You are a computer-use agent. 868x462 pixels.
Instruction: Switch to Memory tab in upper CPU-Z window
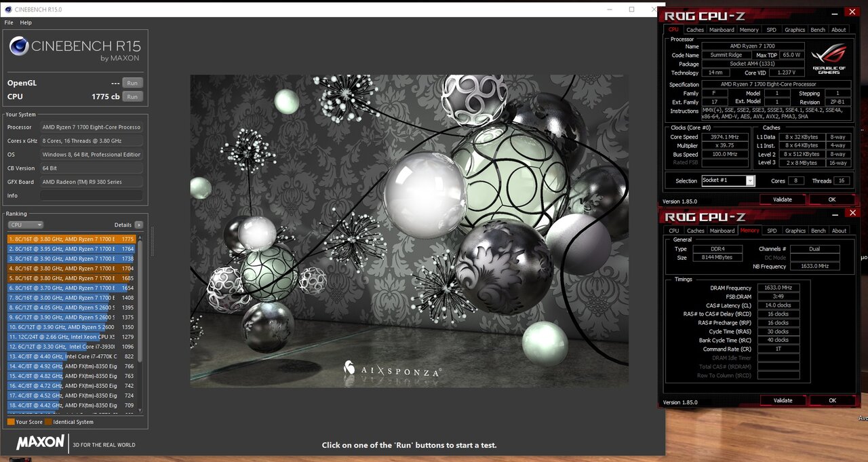coord(749,30)
